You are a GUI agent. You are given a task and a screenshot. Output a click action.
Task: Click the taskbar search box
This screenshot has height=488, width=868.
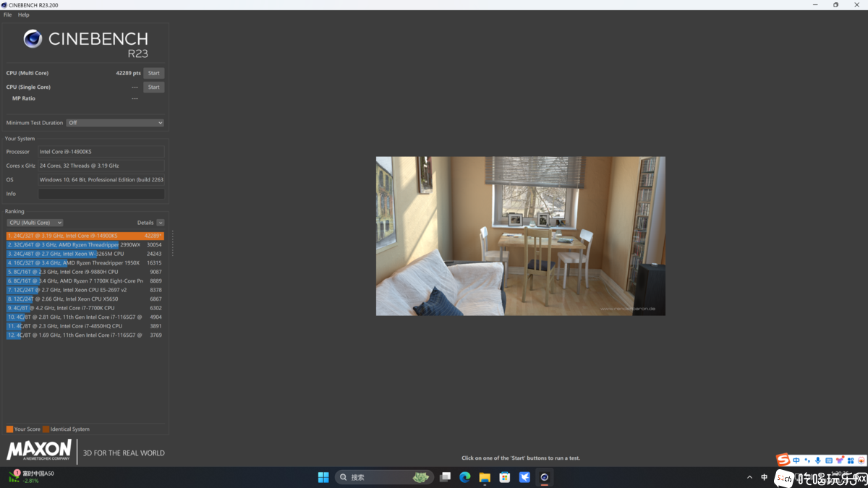386,477
